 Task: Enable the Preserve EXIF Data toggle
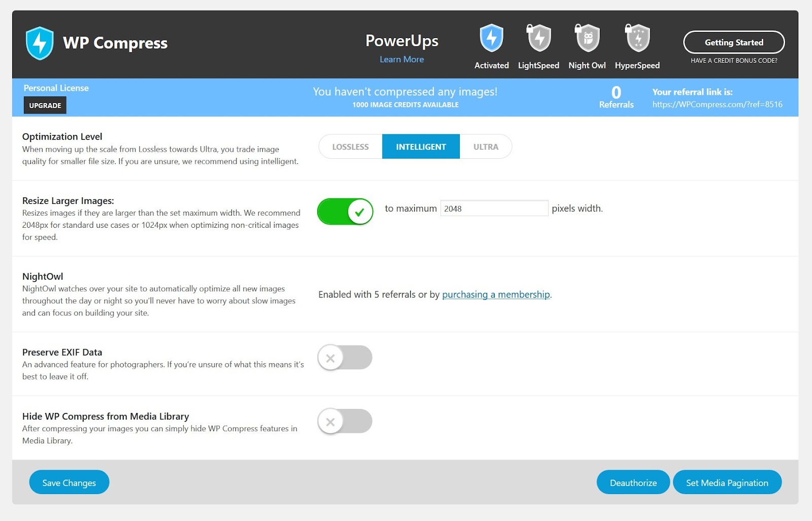345,358
